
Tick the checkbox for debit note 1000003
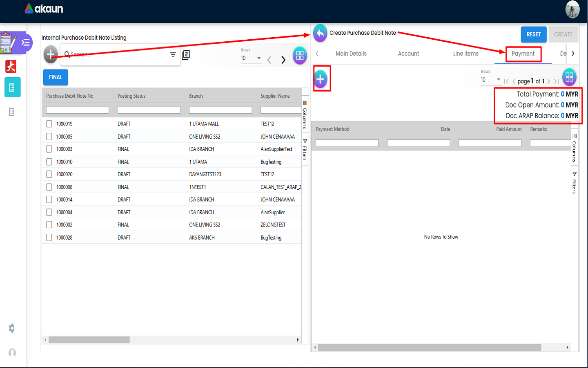point(49,149)
